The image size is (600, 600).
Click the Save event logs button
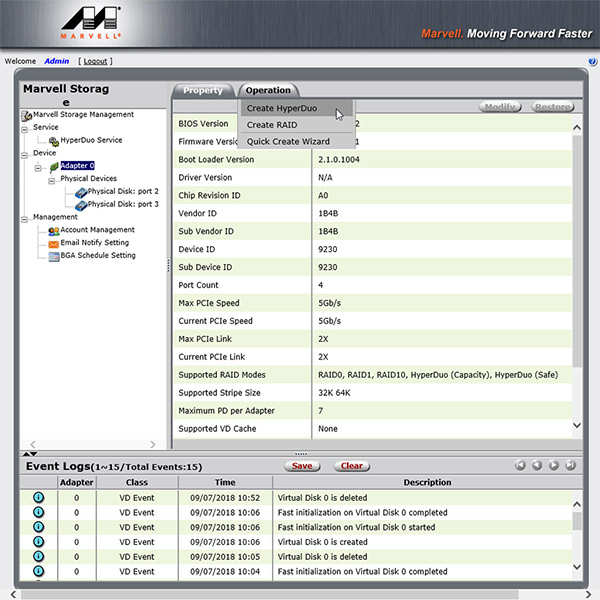(302, 466)
